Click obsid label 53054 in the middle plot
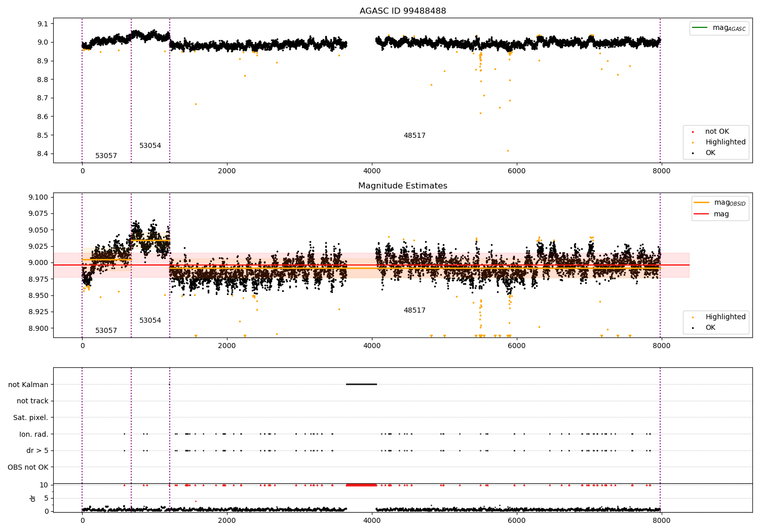The image size is (760, 532). (150, 321)
